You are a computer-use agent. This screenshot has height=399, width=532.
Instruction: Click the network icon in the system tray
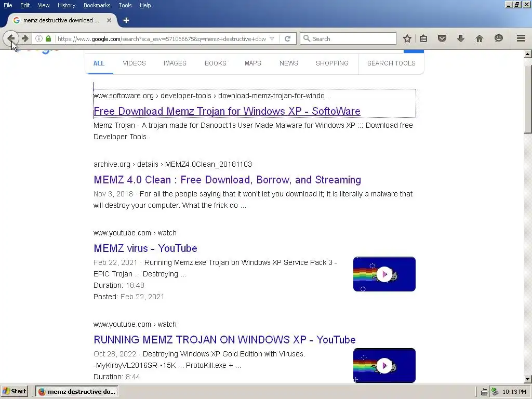coord(495,392)
